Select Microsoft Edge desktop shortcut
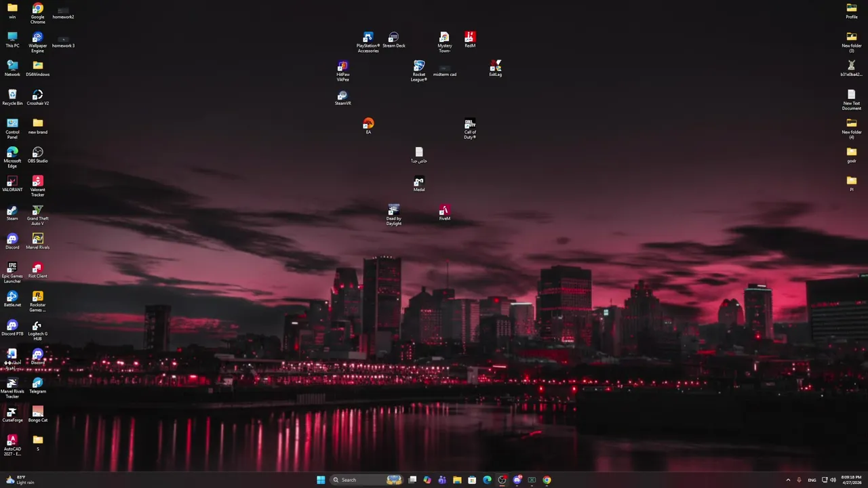The width and height of the screenshot is (868, 488). (x=12, y=157)
